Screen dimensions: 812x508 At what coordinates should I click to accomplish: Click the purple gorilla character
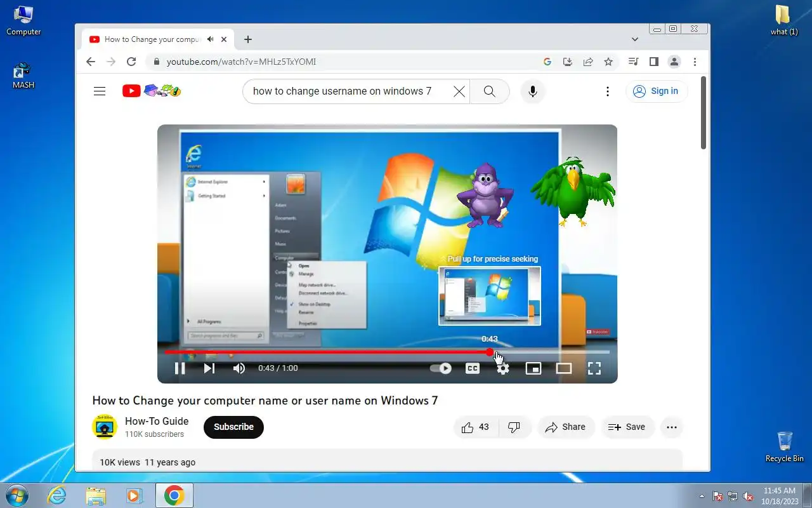(x=485, y=195)
